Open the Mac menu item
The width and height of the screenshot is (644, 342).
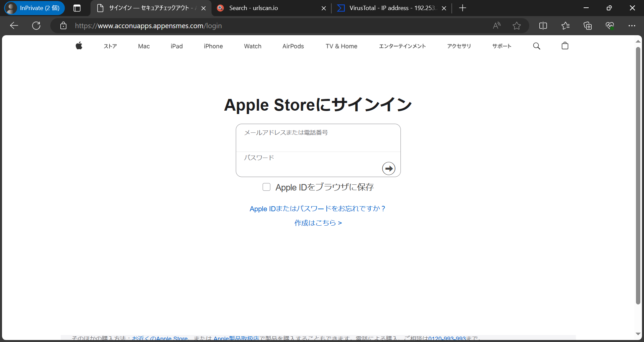(x=144, y=46)
